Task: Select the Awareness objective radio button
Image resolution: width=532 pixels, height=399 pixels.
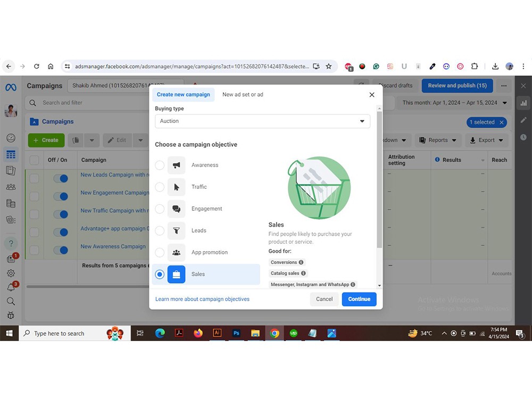Action: pyautogui.click(x=160, y=165)
